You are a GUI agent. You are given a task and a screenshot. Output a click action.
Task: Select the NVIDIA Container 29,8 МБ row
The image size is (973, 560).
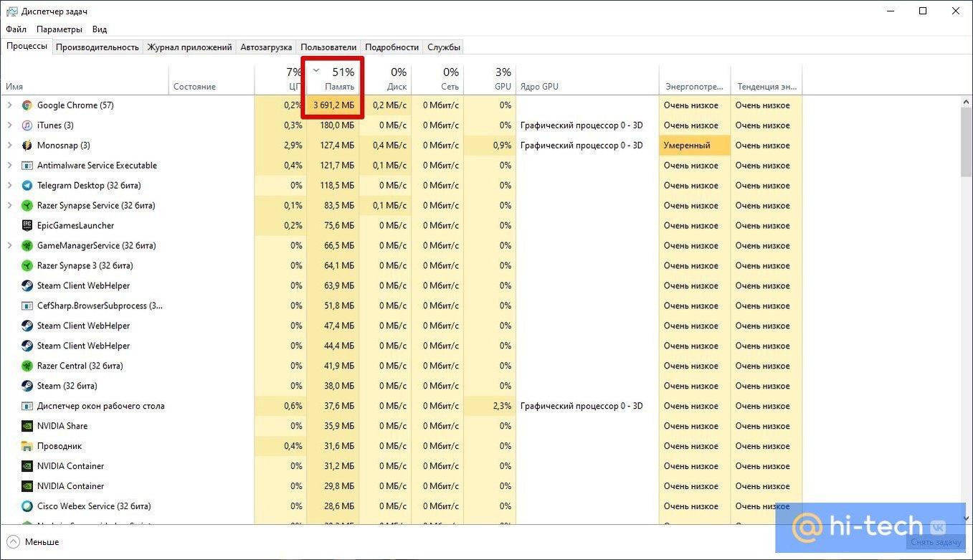coord(402,487)
